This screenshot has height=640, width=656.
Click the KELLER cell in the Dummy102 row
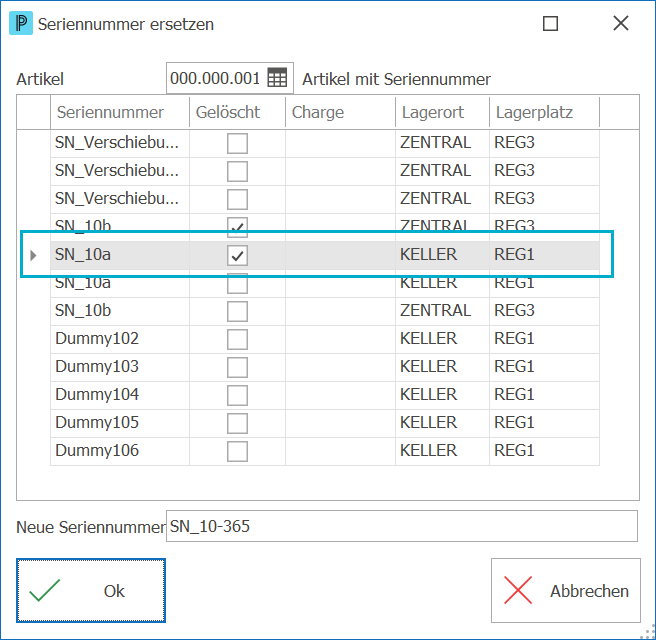(x=442, y=339)
